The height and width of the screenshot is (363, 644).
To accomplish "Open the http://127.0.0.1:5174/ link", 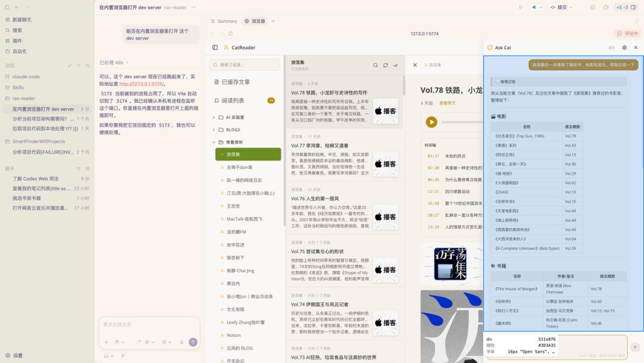I will (142, 84).
